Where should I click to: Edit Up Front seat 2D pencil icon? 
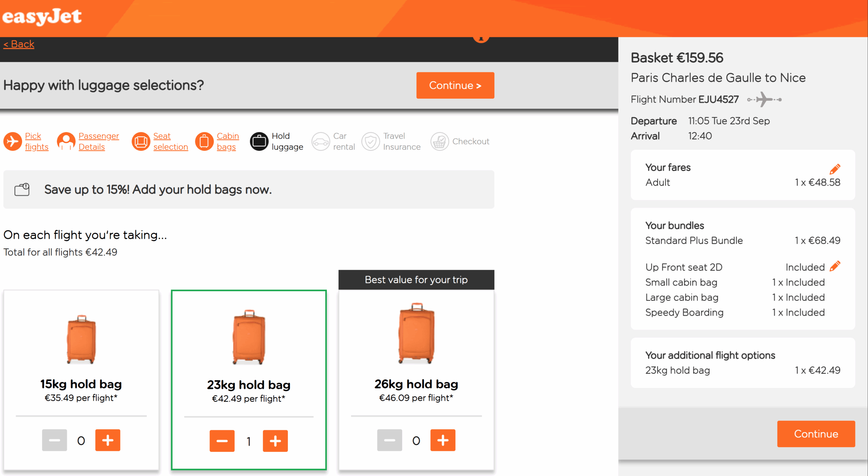click(x=835, y=266)
